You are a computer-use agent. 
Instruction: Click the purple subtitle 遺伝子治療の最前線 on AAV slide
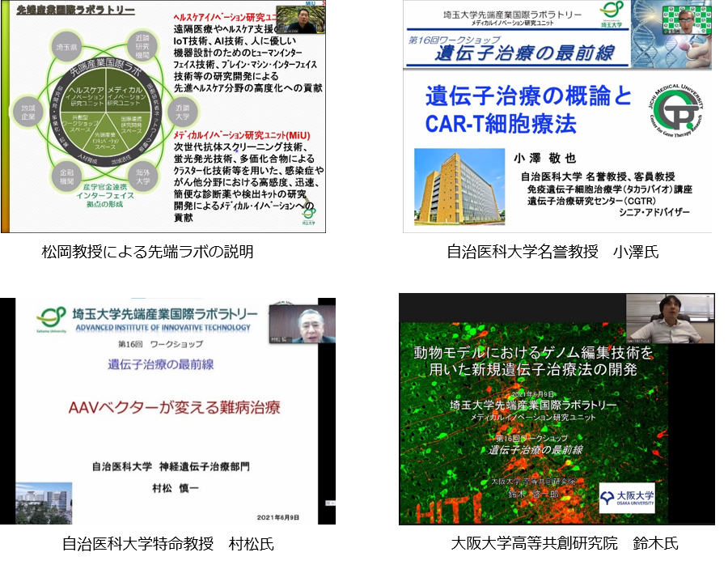coord(161,364)
